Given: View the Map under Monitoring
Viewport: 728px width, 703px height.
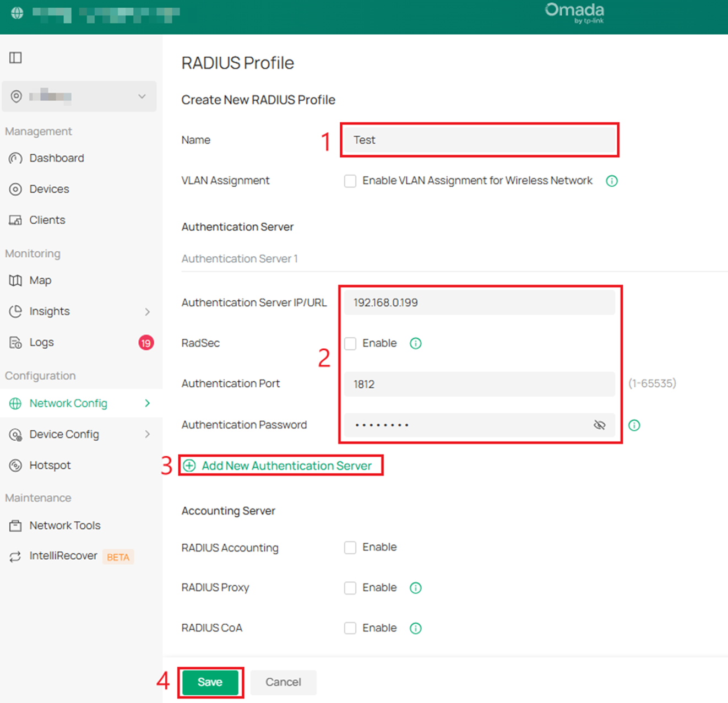Looking at the screenshot, I should coord(40,280).
